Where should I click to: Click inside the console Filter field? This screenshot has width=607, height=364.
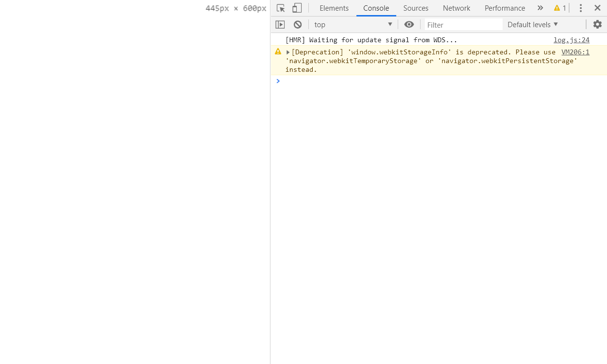pos(461,24)
